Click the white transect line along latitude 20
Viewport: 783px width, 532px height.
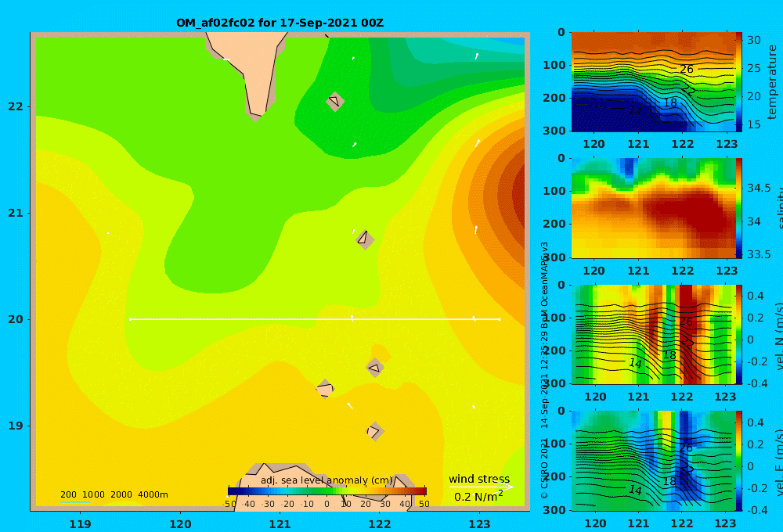pos(315,319)
